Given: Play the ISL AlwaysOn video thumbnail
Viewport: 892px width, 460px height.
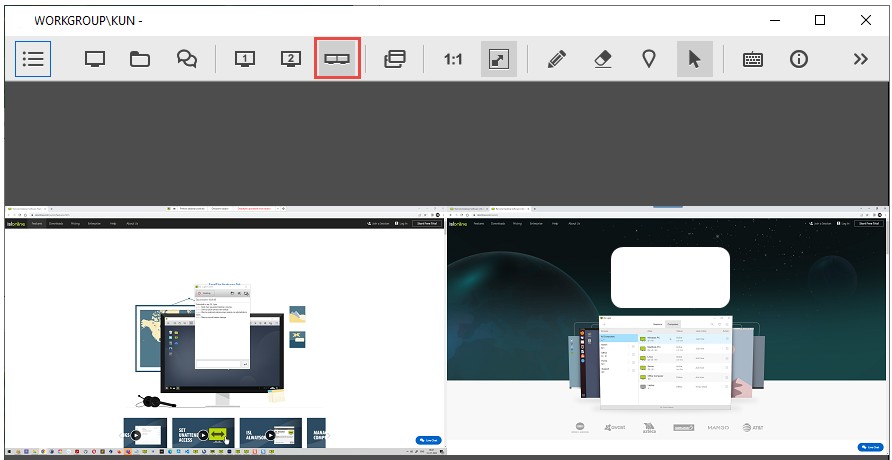Looking at the screenshot, I should coord(270,436).
